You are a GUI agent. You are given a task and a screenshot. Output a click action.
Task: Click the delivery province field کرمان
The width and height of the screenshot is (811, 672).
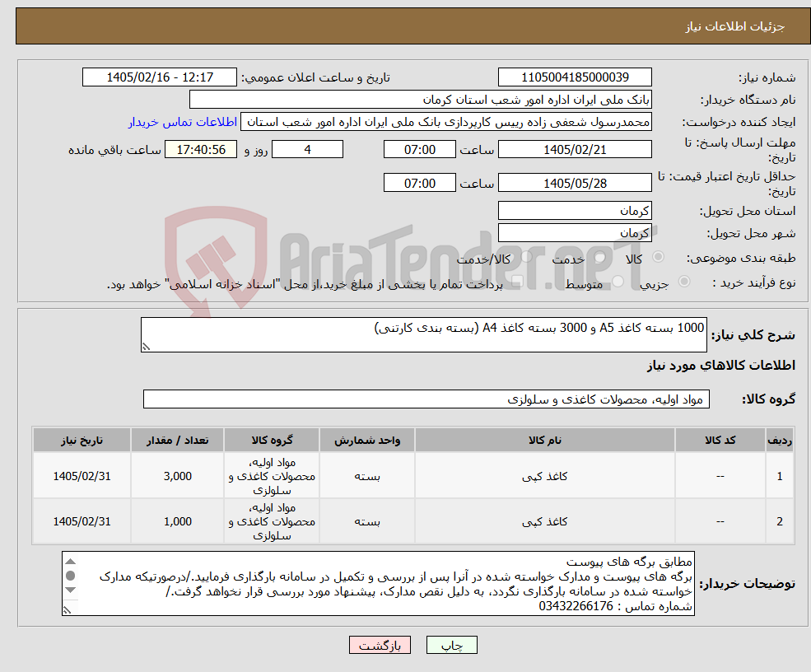click(575, 211)
